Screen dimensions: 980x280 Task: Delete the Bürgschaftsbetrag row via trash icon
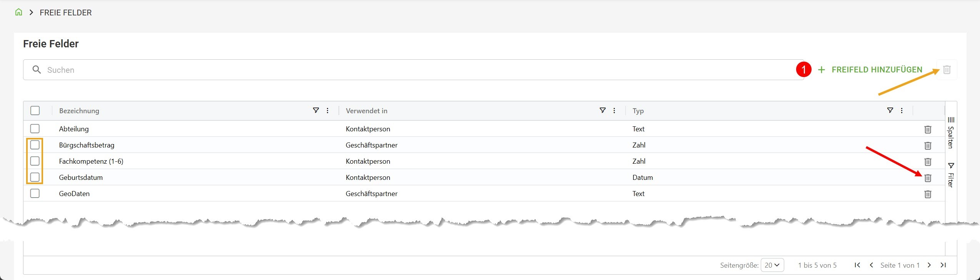pos(928,146)
